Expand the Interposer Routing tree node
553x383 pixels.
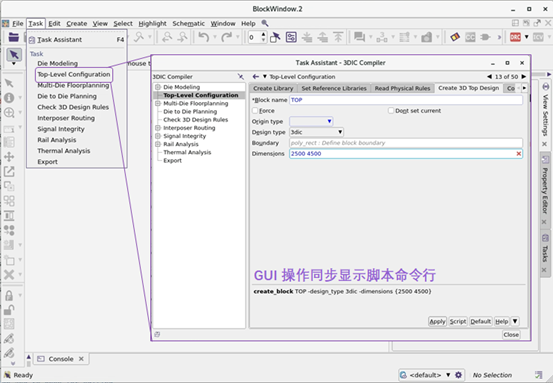click(158, 128)
